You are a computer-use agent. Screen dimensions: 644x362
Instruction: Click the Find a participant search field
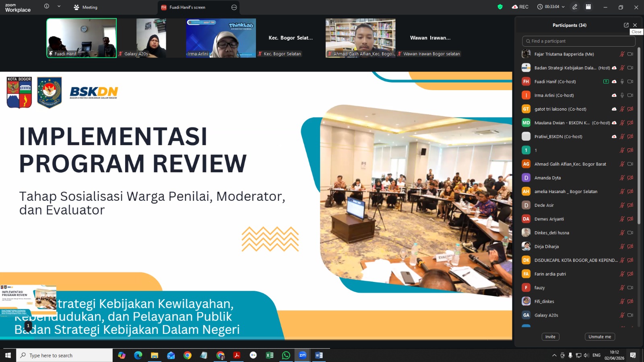coord(578,41)
